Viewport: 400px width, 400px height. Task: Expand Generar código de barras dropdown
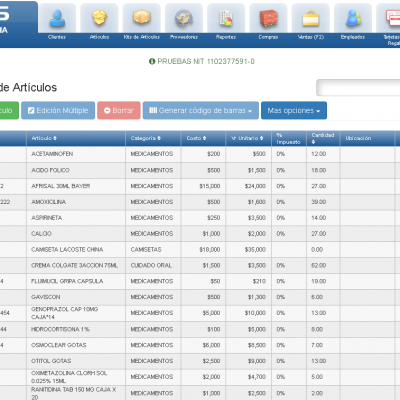click(201, 110)
